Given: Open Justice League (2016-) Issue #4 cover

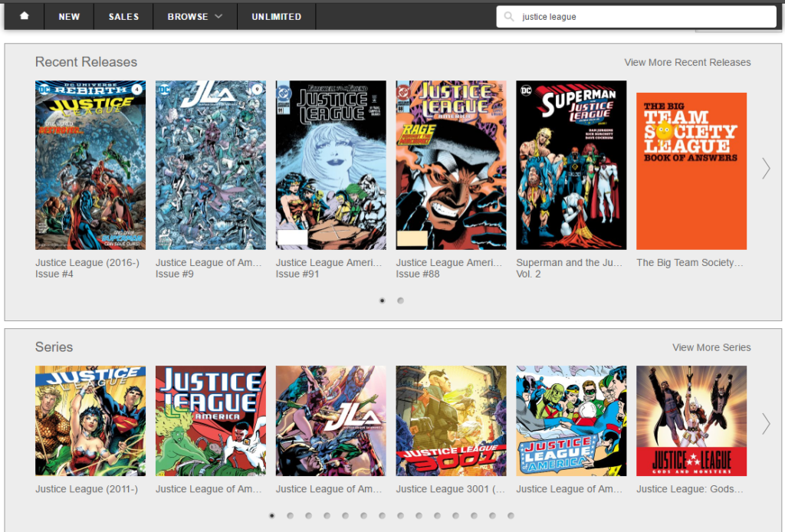Looking at the screenshot, I should click(x=90, y=165).
